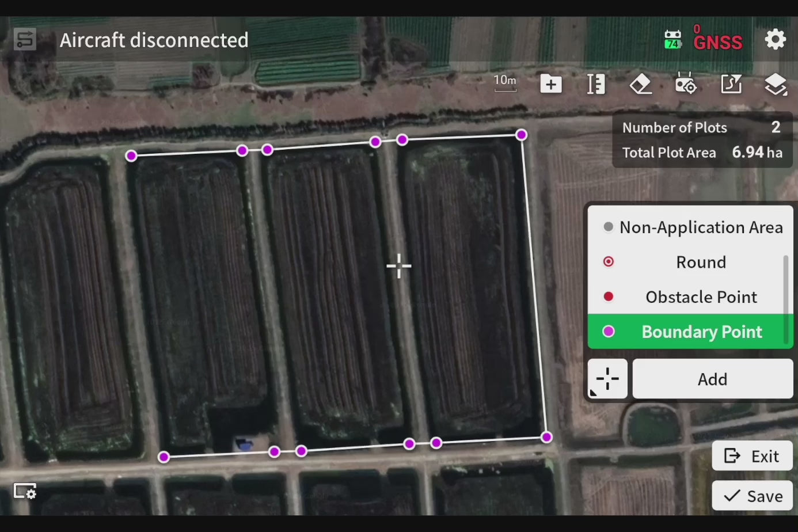
Task: Click the red GNSS status indicator
Action: pos(717,40)
